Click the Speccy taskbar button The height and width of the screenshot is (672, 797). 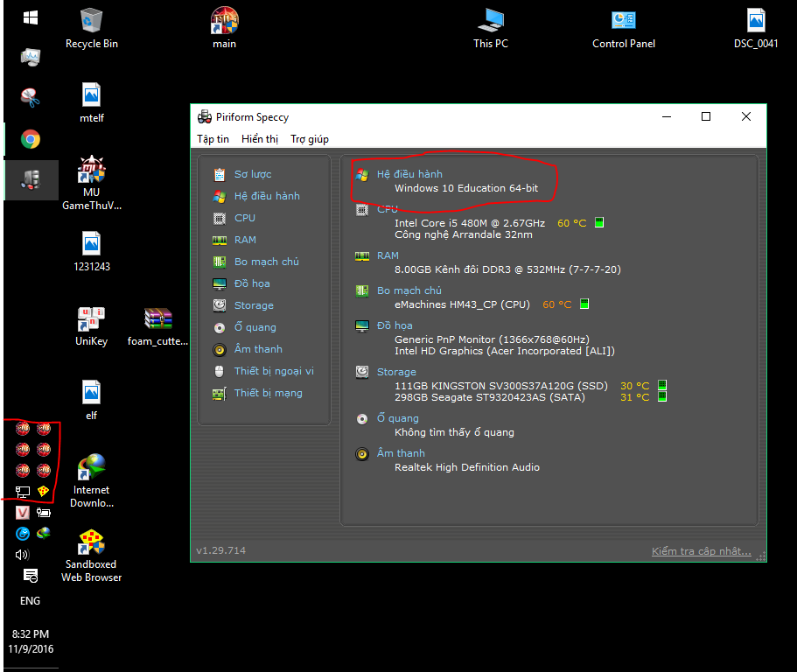(31, 180)
